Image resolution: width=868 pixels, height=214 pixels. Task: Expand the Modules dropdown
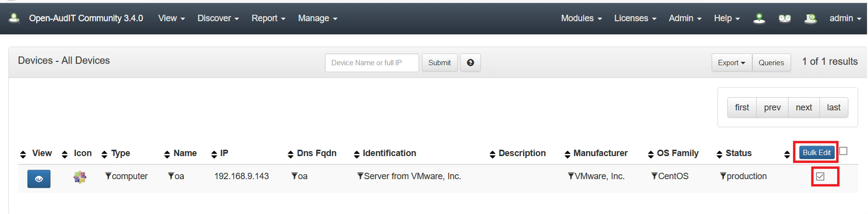point(581,18)
